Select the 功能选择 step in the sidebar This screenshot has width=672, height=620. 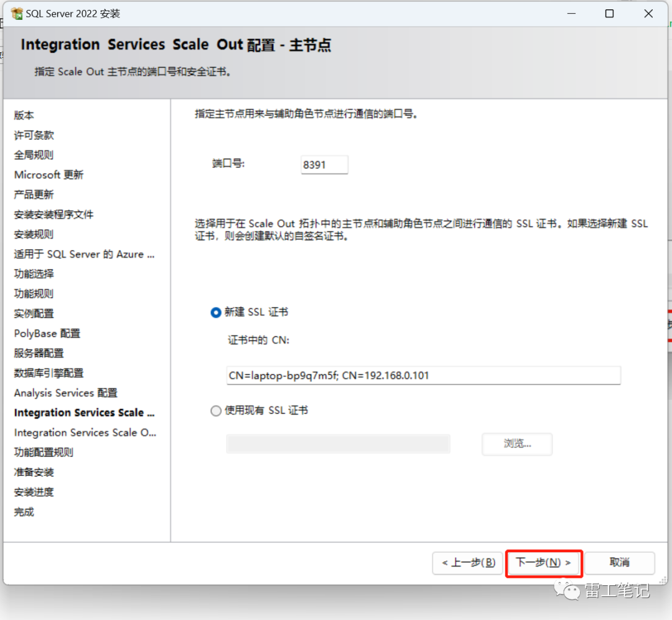[x=34, y=274]
